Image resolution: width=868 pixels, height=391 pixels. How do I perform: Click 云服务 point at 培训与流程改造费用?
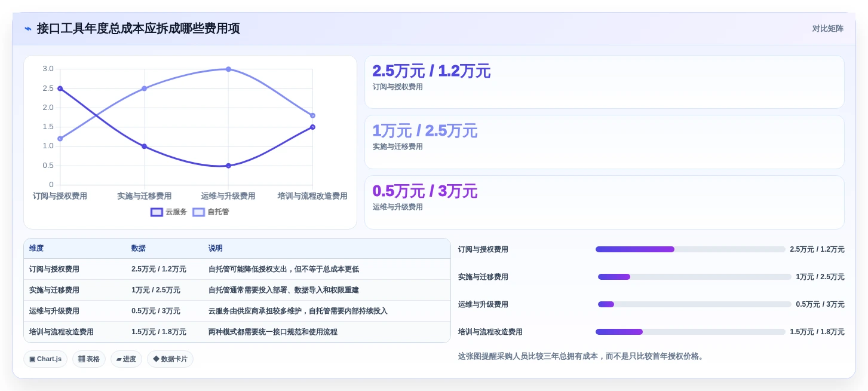(x=312, y=127)
